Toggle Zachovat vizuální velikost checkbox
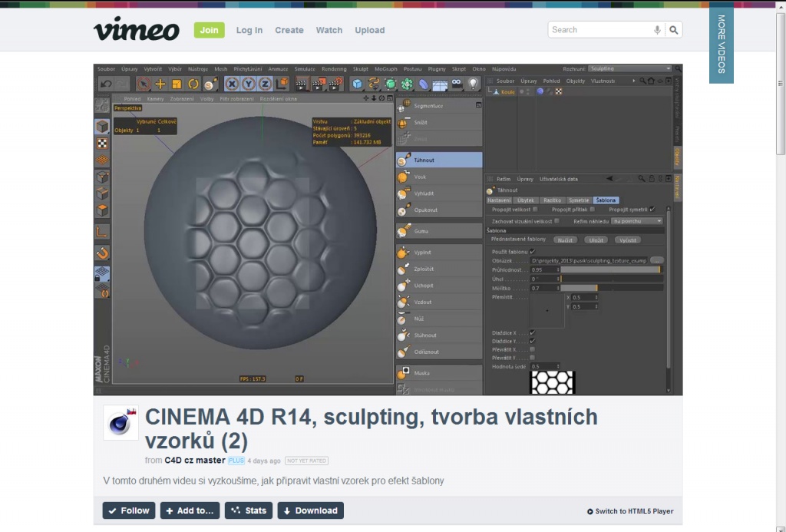 pos(556,220)
